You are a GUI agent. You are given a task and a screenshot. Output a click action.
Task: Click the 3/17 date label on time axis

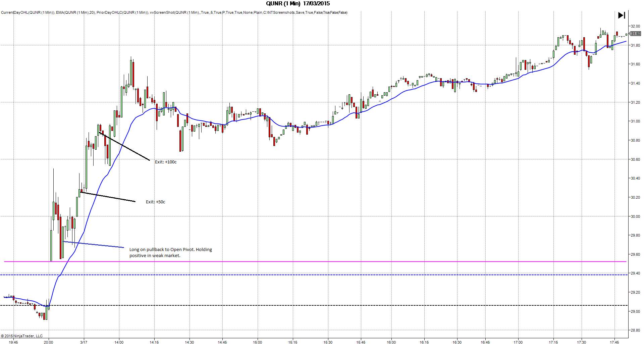(84, 342)
